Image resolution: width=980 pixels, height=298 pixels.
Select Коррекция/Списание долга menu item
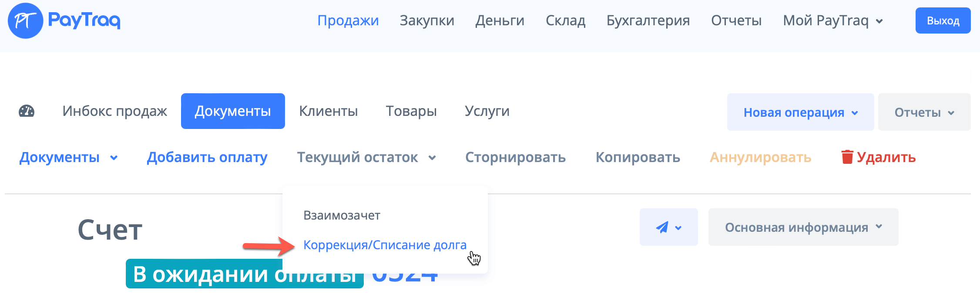pyautogui.click(x=385, y=245)
